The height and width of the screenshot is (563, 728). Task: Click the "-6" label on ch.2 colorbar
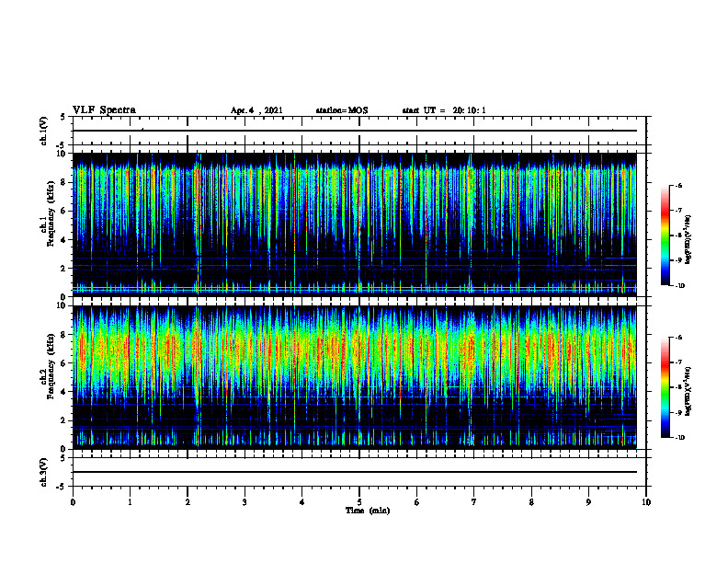[x=678, y=338]
